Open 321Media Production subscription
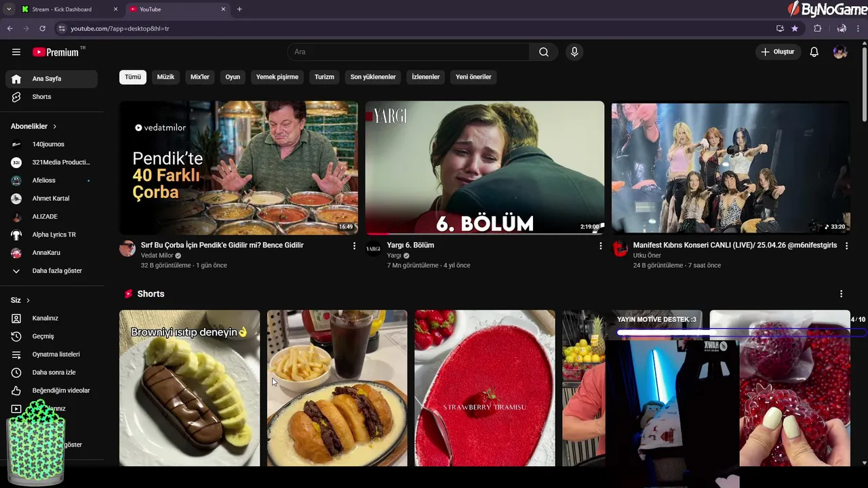The width and height of the screenshot is (868, 488). pos(52,163)
